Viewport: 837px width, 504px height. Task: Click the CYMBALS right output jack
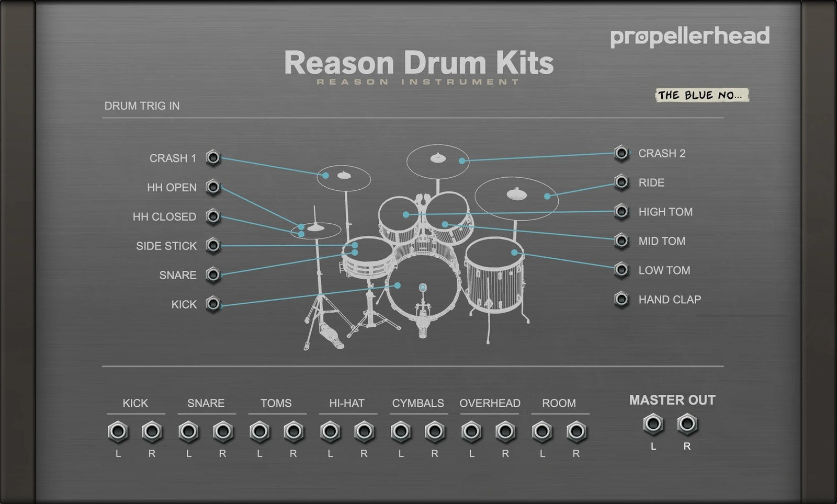point(435,432)
